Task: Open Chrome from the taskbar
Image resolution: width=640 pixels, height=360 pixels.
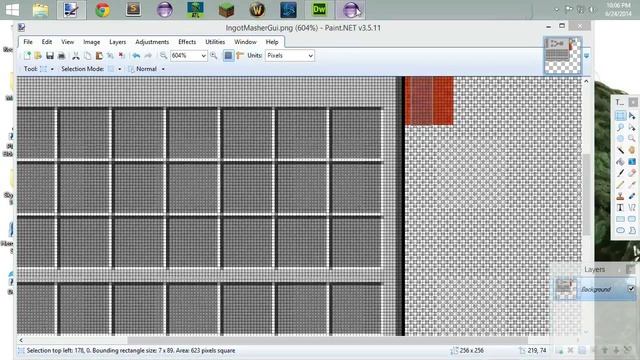Action: pyautogui.click(x=102, y=10)
